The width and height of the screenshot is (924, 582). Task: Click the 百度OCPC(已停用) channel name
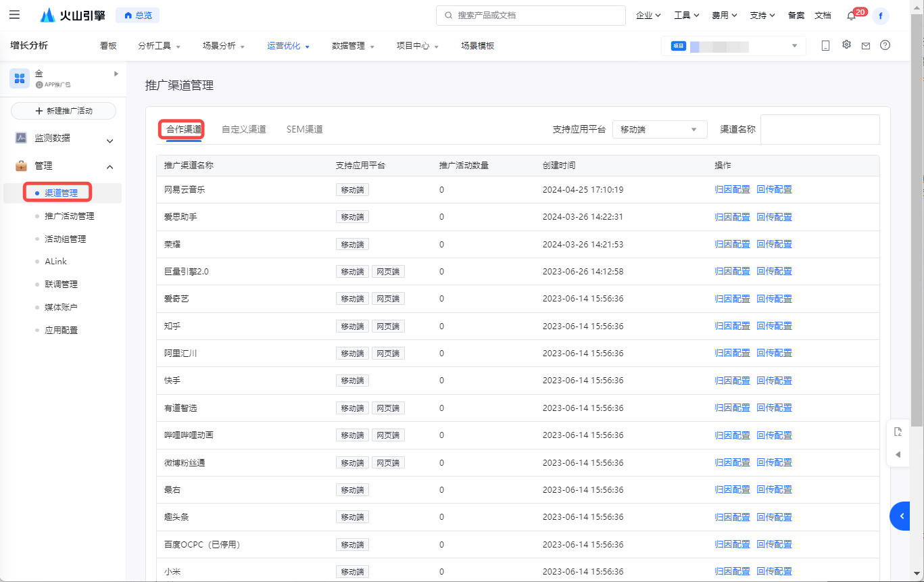203,545
